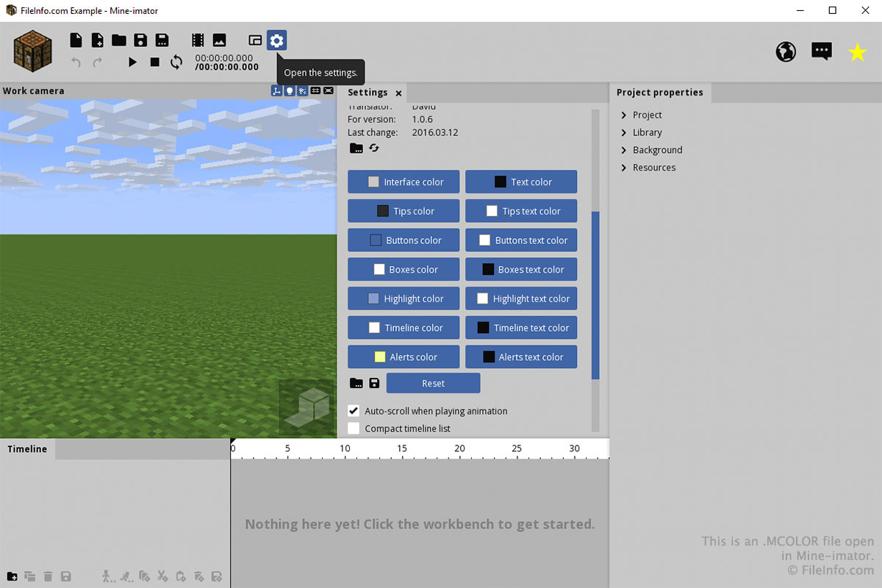The height and width of the screenshot is (588, 882).
Task: Click the Work camera panel title
Action: (33, 91)
